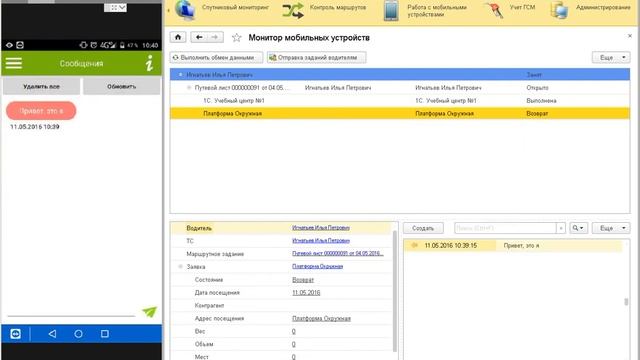
Task: Click the details panel vertical scrollbar
Action: [x=394, y=291]
